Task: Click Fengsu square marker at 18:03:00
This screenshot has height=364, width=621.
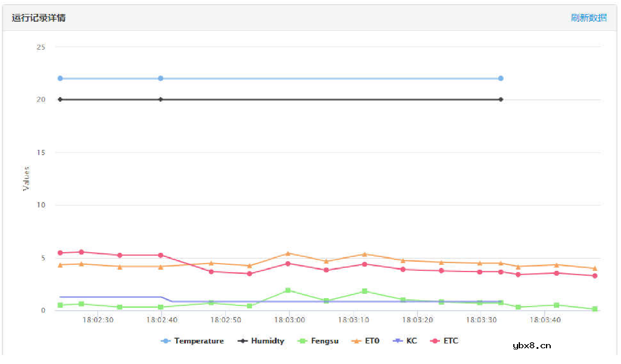Action: 288,290
